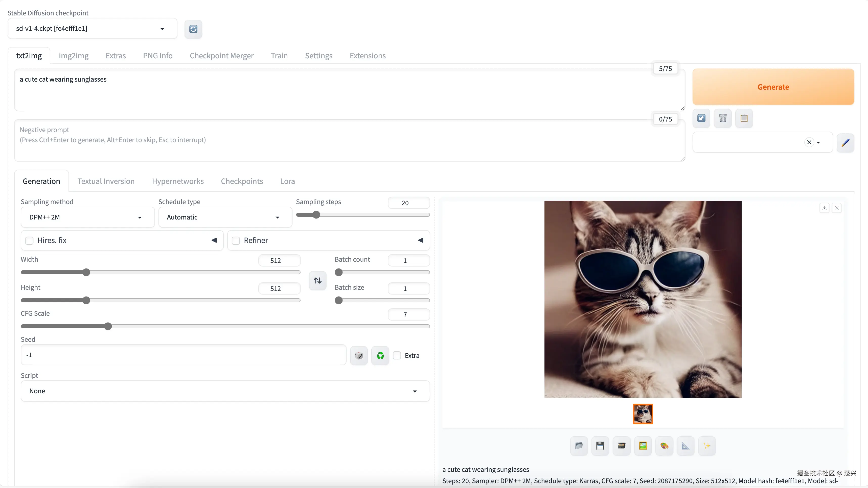Open the Lora tab
868x488 pixels.
[x=287, y=181]
